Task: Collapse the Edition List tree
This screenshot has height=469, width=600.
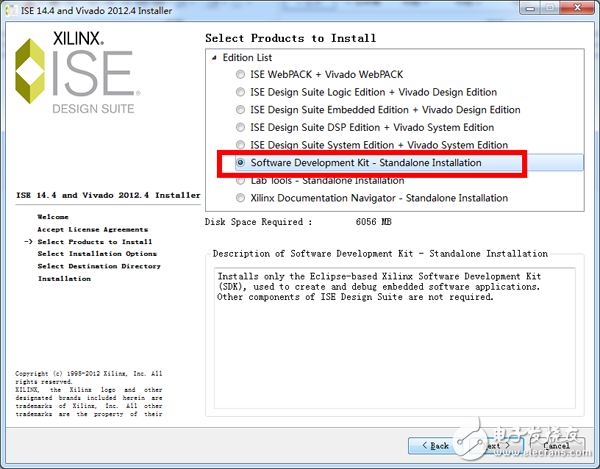Action: (x=212, y=58)
